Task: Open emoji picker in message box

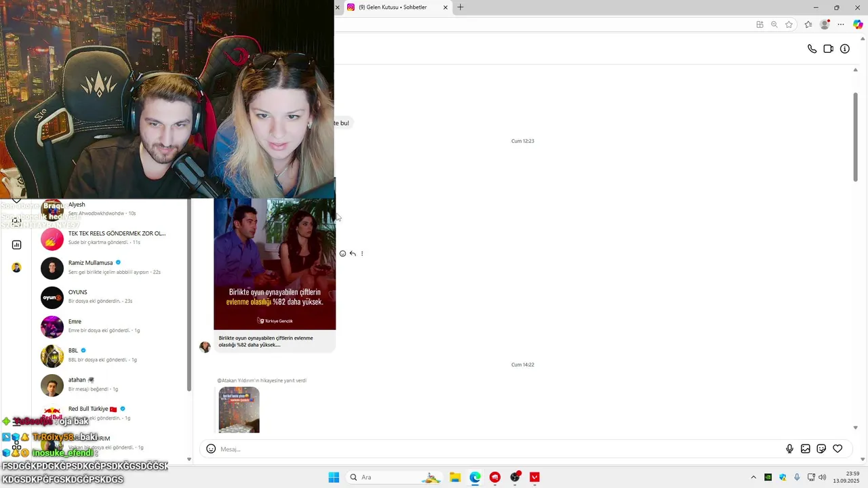Action: tap(211, 449)
